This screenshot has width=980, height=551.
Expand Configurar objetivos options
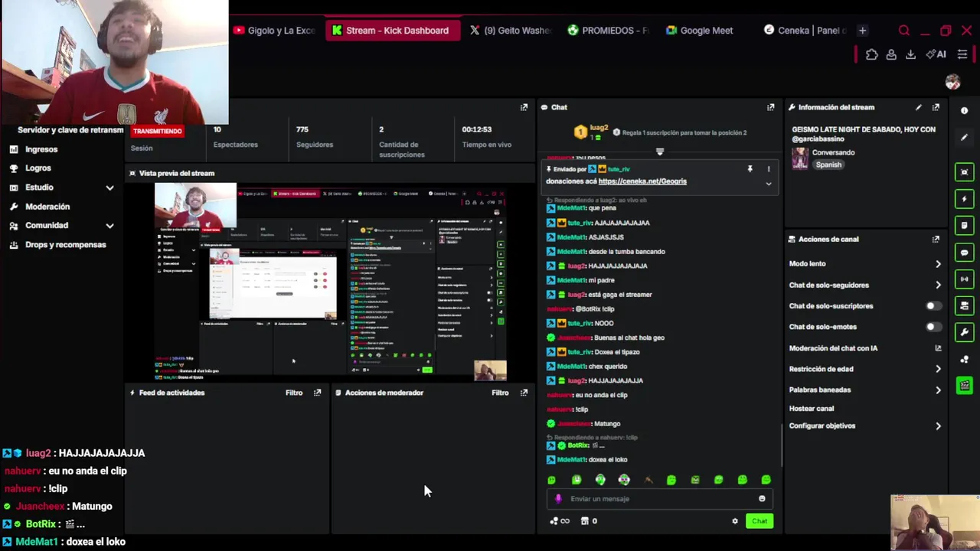point(938,426)
